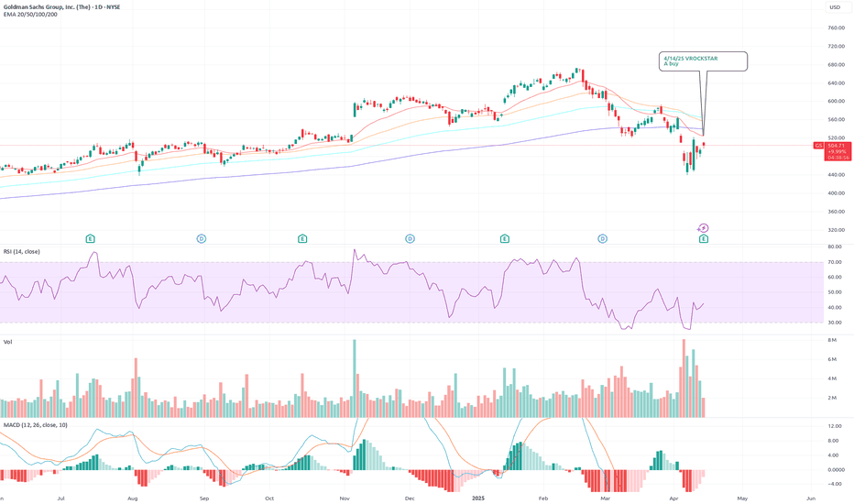Screen dimensions: 854x504
Task: Click the dividend D marker in early March
Action: point(602,238)
